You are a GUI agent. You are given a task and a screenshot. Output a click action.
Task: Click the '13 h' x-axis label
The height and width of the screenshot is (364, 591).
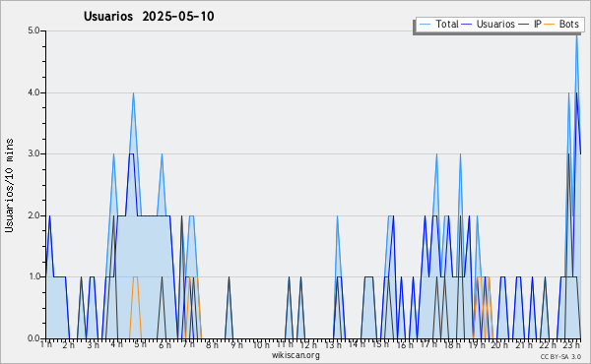(333, 344)
